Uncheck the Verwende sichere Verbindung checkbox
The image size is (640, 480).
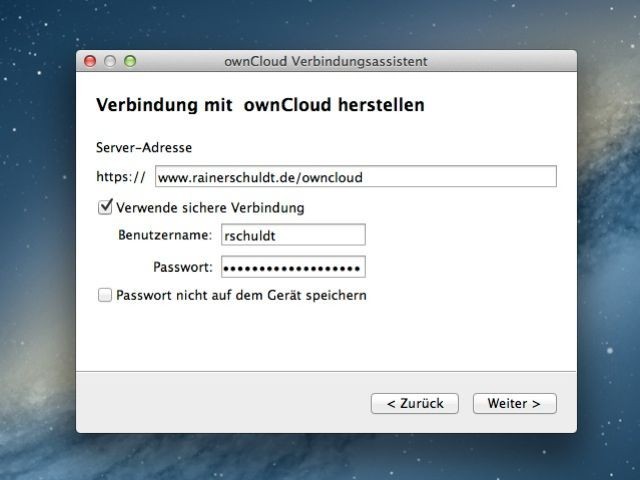pyautogui.click(x=105, y=208)
